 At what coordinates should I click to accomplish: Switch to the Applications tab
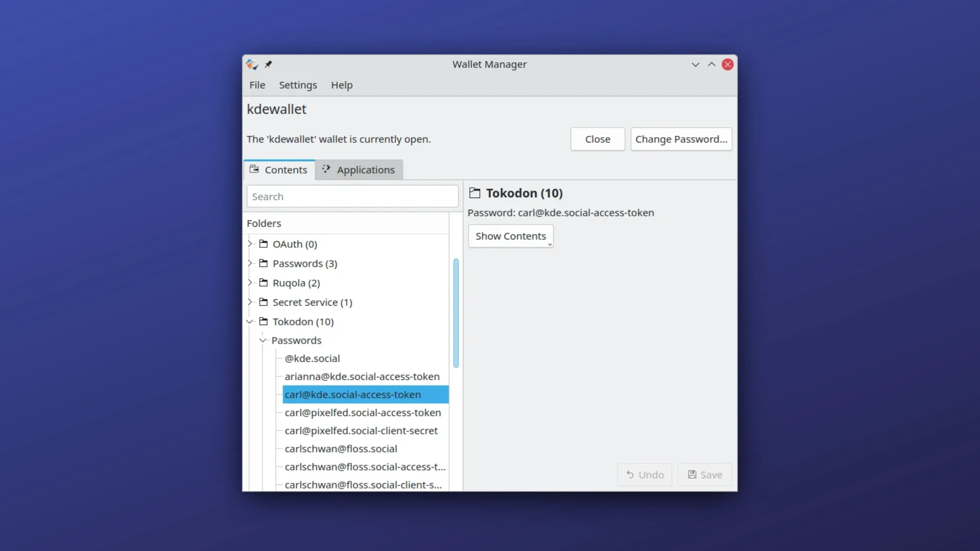point(365,170)
